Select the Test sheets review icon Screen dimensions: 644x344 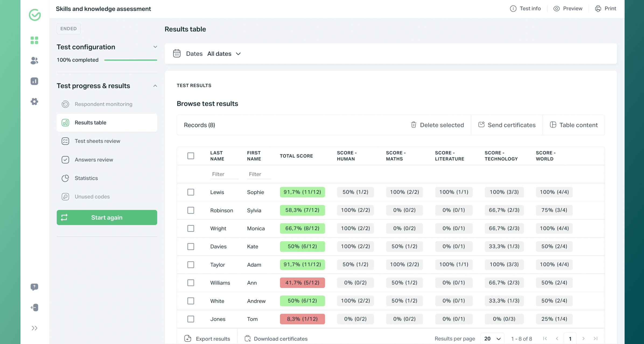(x=65, y=141)
